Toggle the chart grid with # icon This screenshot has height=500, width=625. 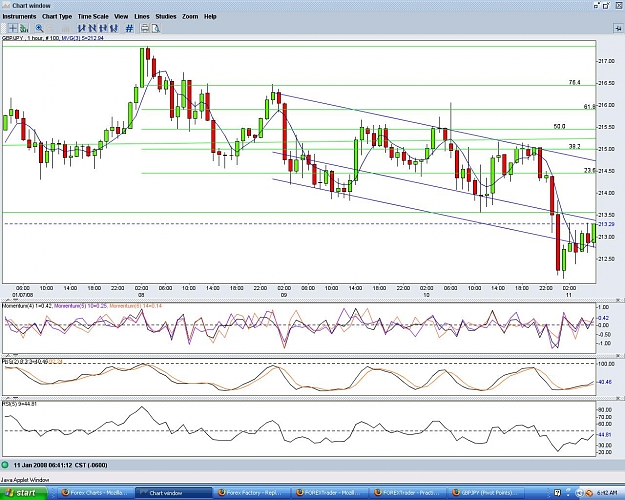coord(129,28)
